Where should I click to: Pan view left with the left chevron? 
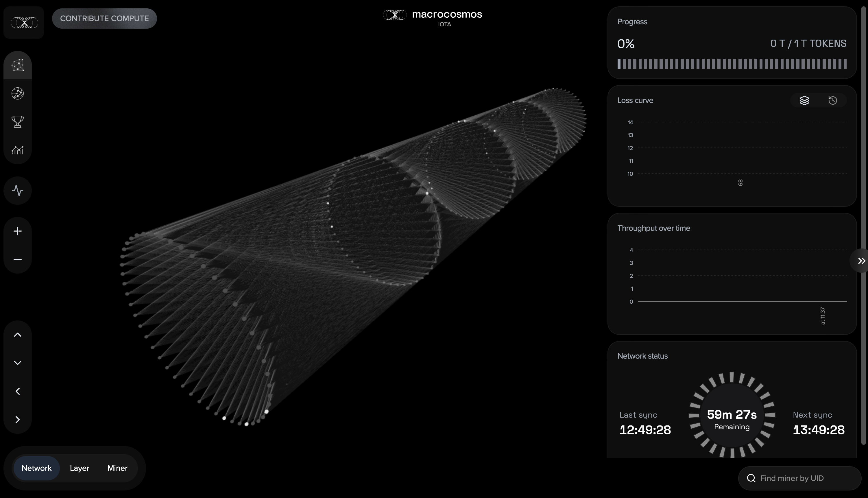[17, 391]
